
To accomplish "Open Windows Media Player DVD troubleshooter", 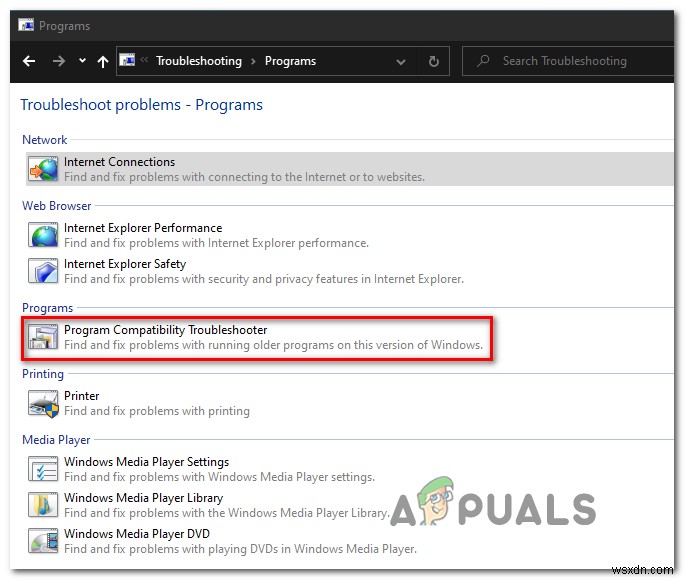I will click(137, 534).
